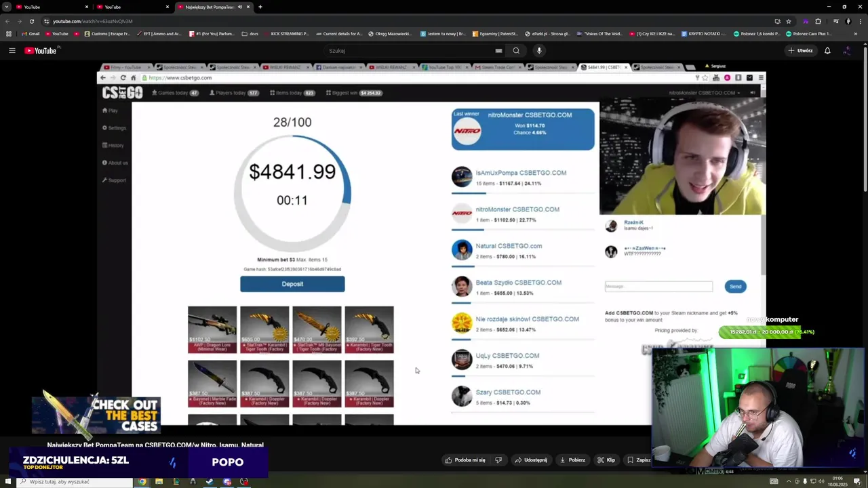Screen dimensions: 868x488
Task: Open the docs bookmark folder
Action: point(250,33)
